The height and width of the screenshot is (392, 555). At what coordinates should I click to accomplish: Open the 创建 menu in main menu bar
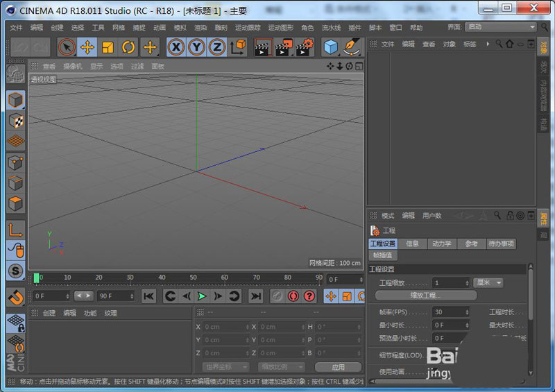tap(57, 28)
